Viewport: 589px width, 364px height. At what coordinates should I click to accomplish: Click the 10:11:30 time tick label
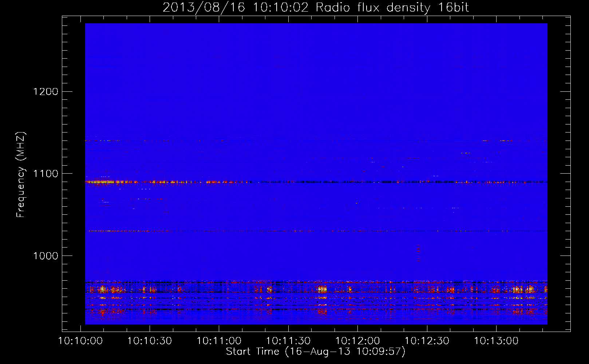(288, 341)
